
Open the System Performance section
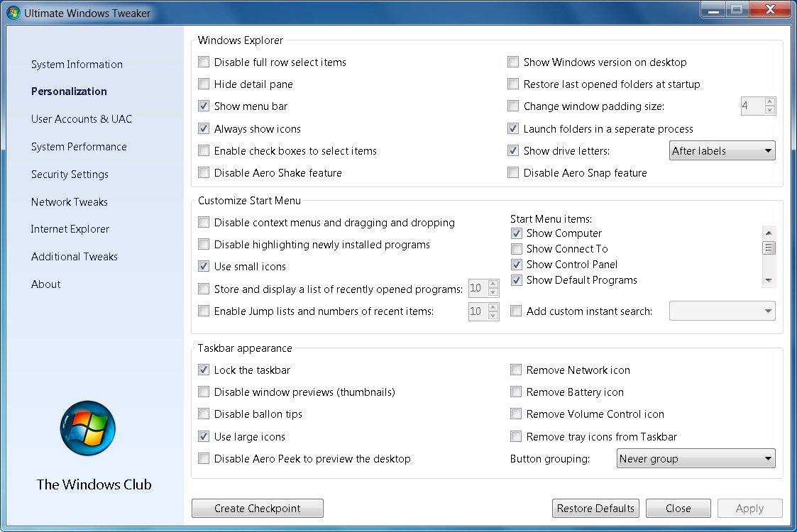[x=79, y=147]
